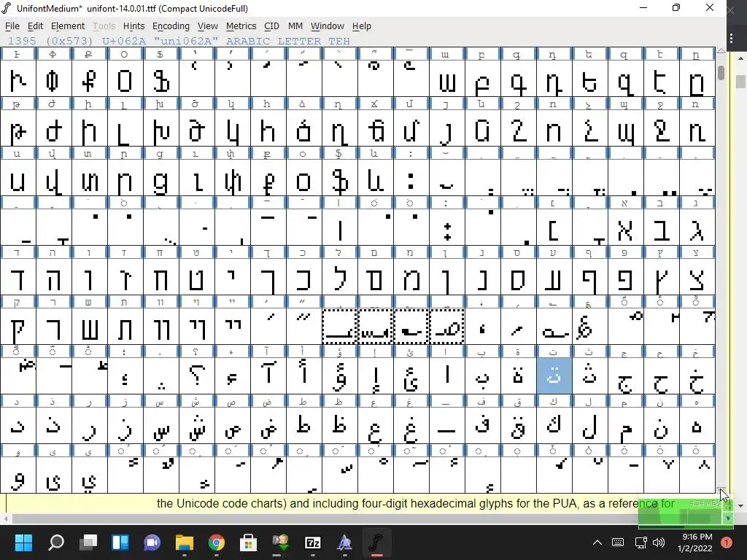Select the Arabic kaf glyph cell
The height and width of the screenshot is (560, 747).
(x=554, y=426)
